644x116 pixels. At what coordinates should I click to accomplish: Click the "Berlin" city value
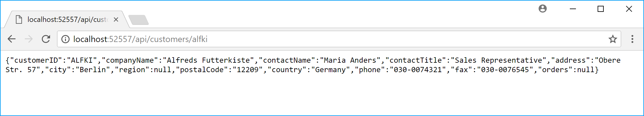click(x=93, y=70)
